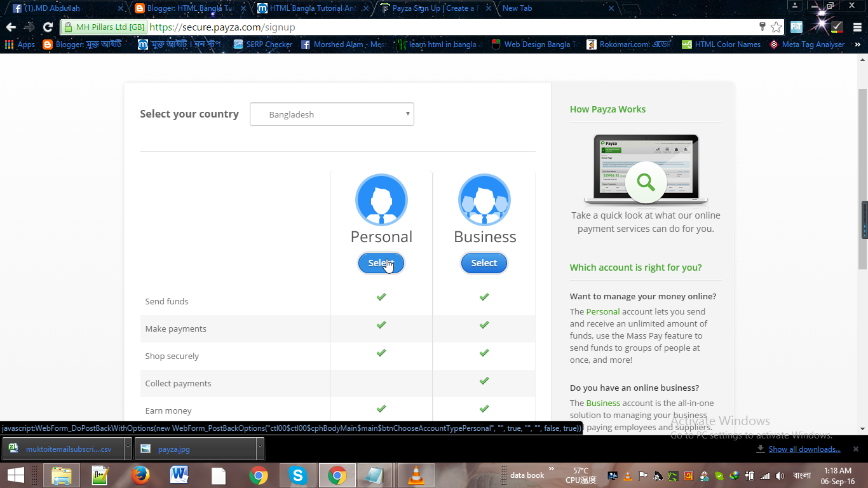
Task: Open the payza.jpg downloaded file
Action: [x=196, y=449]
